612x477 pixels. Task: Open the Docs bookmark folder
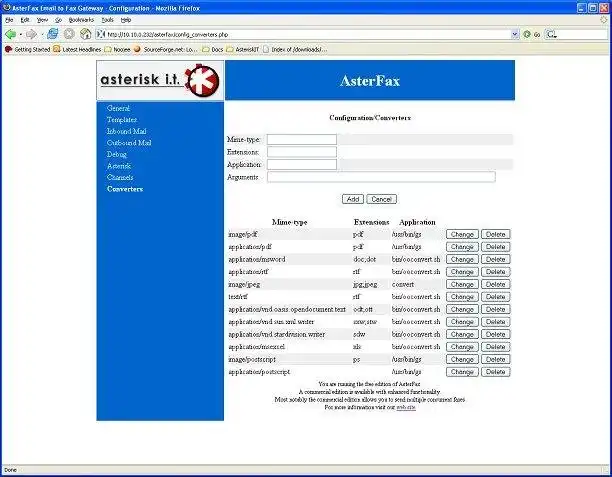pos(213,50)
